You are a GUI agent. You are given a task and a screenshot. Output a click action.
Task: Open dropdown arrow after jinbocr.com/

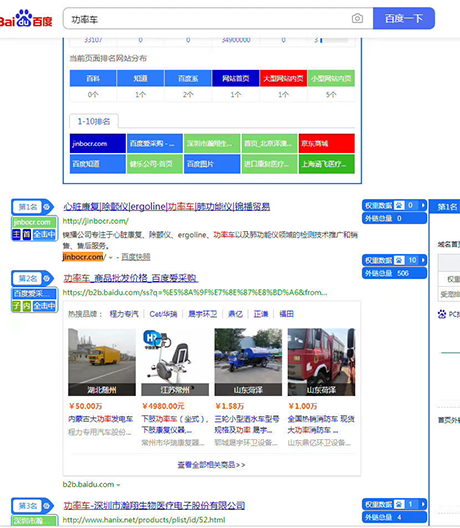[110, 258]
